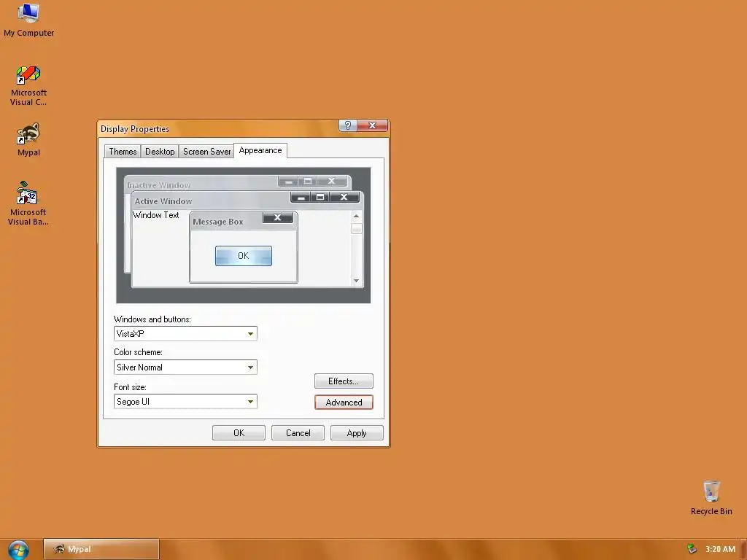Click the preview scrollbar down arrow
The width and height of the screenshot is (747, 560).
(356, 281)
